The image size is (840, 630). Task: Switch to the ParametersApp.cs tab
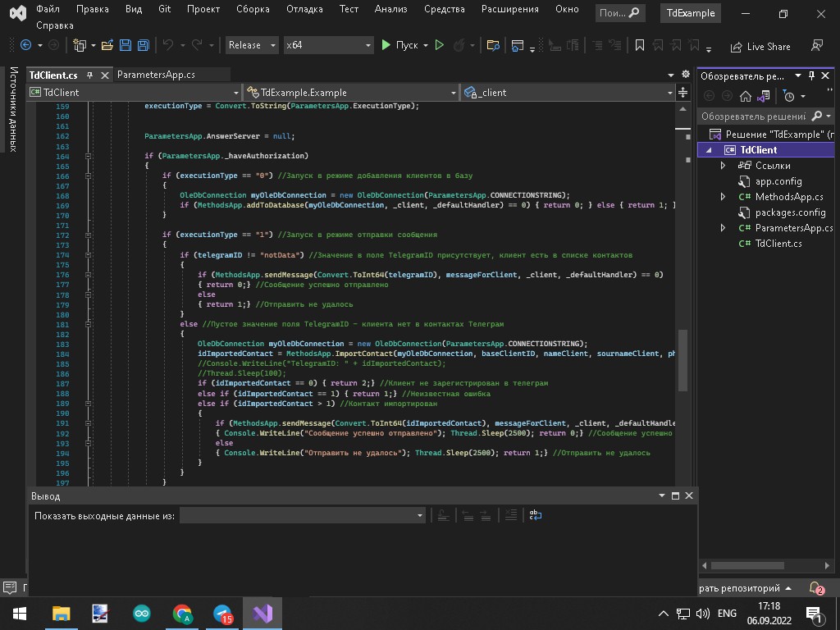[156, 75]
